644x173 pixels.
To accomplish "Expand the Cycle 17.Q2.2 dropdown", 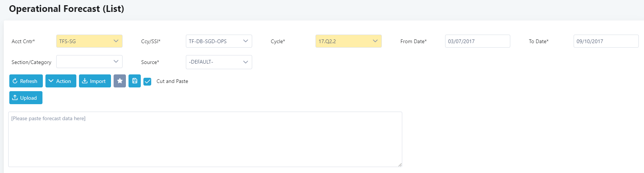I will [x=349, y=41].
